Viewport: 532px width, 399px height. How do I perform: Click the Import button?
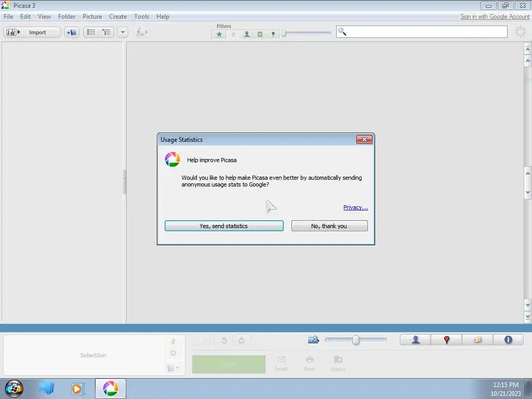coord(32,32)
